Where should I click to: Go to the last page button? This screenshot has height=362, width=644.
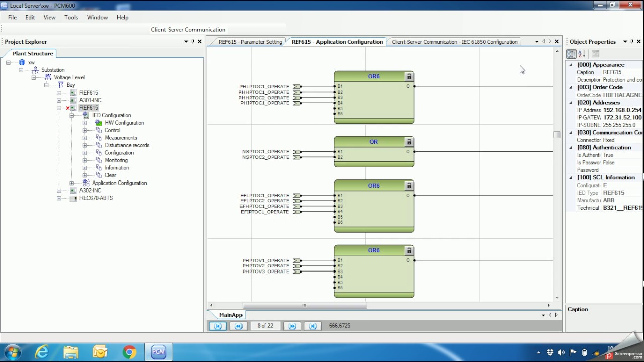coord(313,326)
